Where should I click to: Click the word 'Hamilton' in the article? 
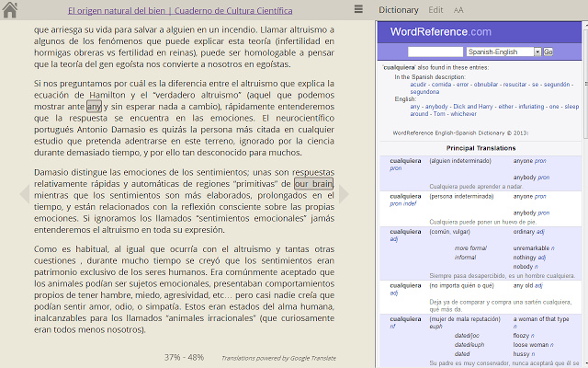coord(107,95)
